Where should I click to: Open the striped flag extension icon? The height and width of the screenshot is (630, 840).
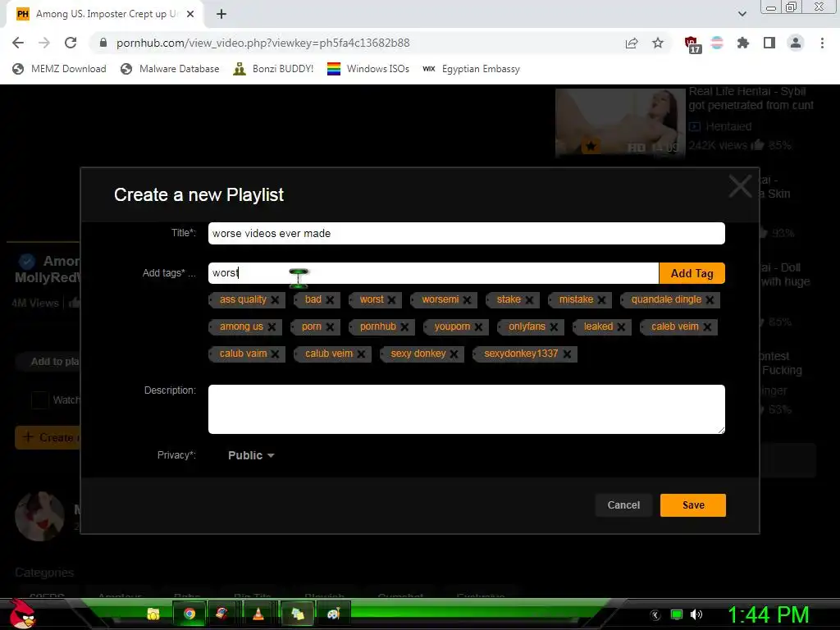[717, 43]
